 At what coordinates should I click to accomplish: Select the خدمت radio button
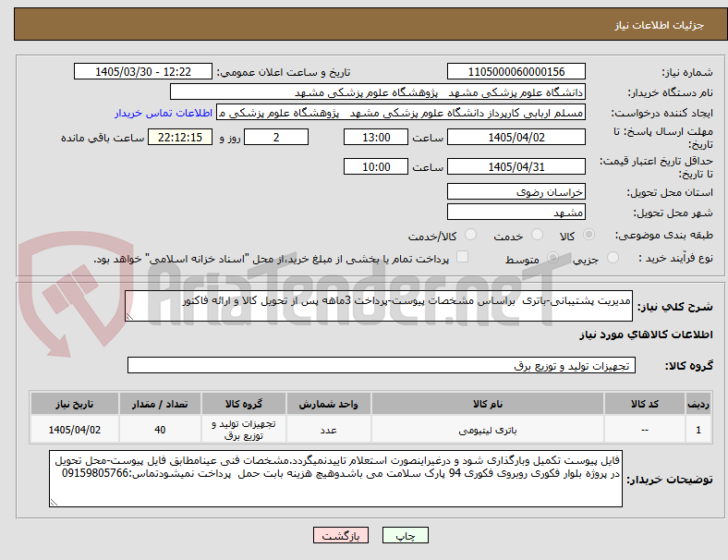coord(537,235)
